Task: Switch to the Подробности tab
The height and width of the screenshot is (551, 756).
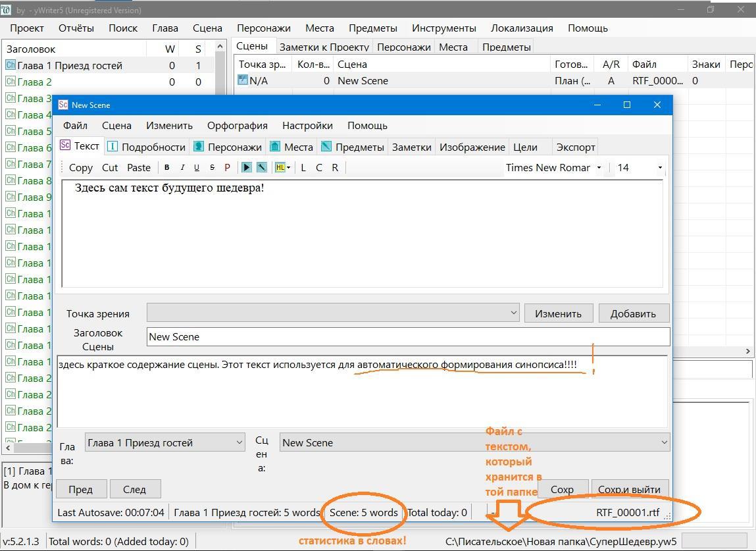Action: point(146,147)
